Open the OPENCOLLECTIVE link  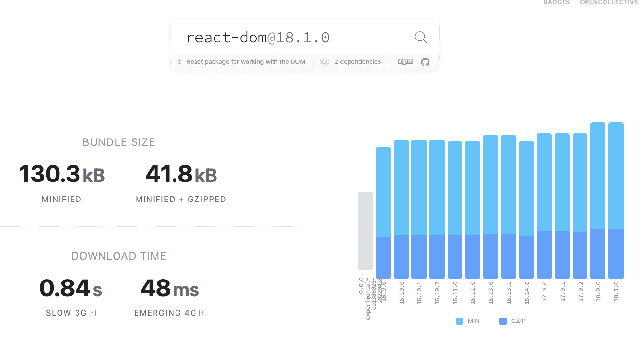tap(608, 3)
